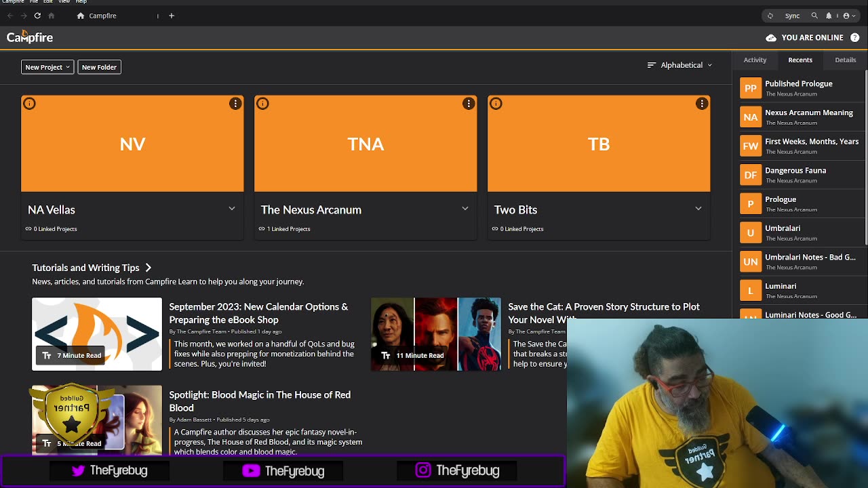Select the Campfire home tab
Screen dimensions: 868x488
pos(103,16)
